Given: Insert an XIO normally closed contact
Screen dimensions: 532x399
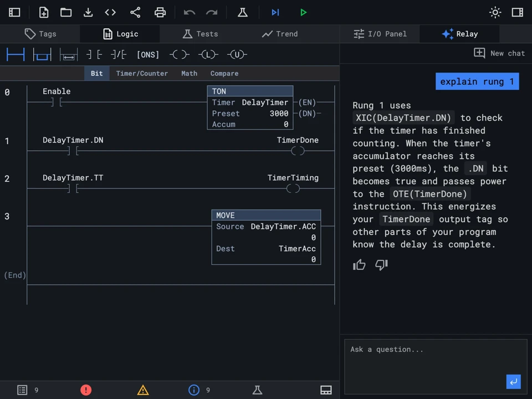Looking at the screenshot, I should (x=119, y=55).
